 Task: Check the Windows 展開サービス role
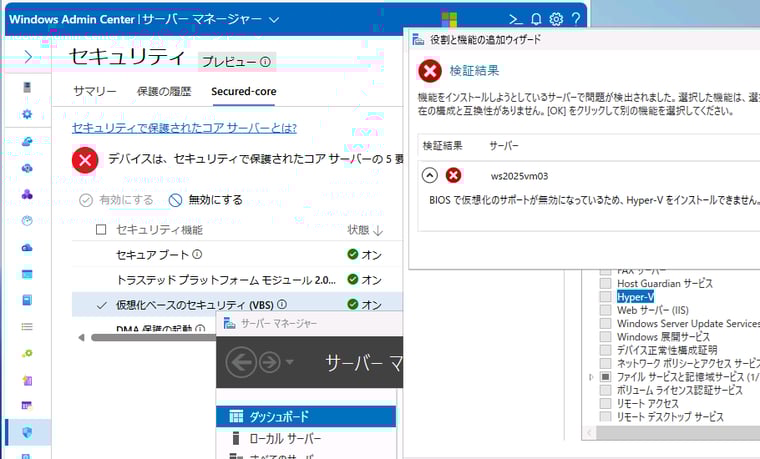pyautogui.click(x=605, y=337)
